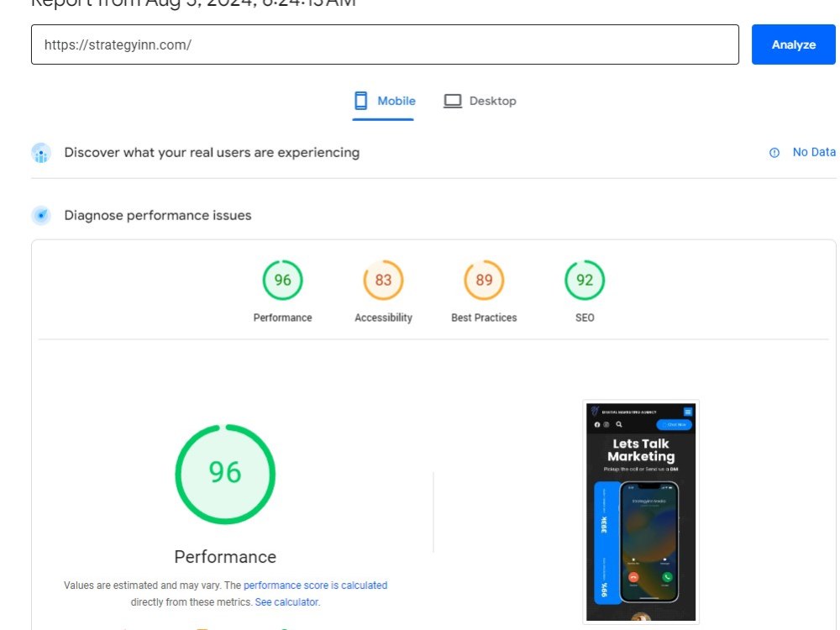Open the No Data link
Screen dimensions: 840x630
(814, 152)
